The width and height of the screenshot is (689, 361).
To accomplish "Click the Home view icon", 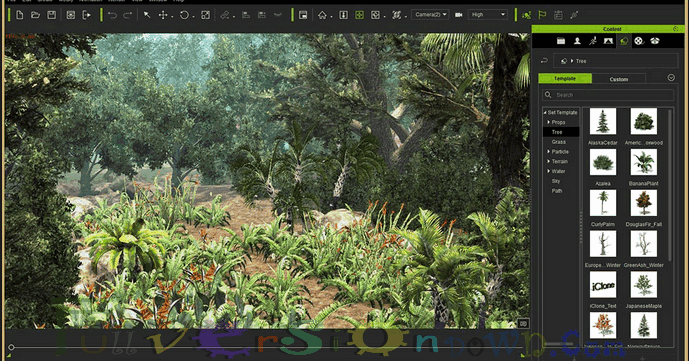I will [322, 15].
